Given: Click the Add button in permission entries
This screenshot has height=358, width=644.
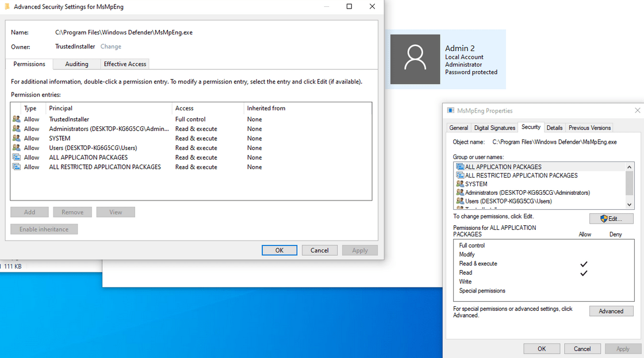Looking at the screenshot, I should (x=29, y=212).
